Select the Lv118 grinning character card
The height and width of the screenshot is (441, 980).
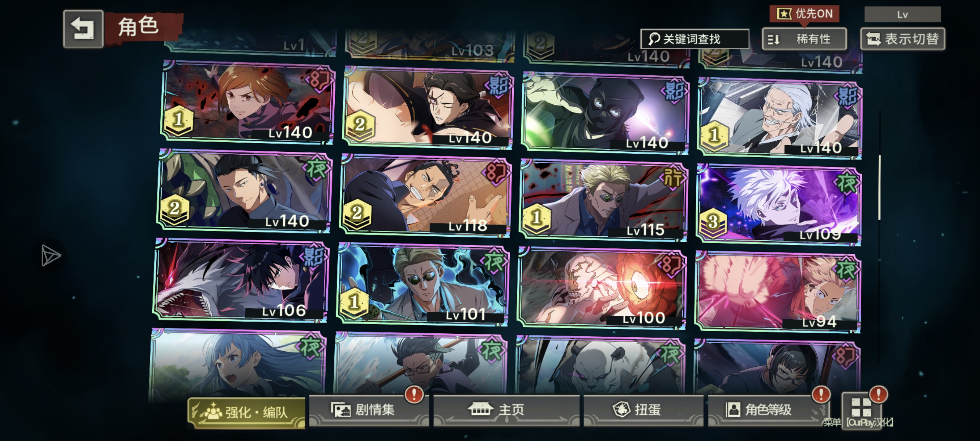pyautogui.click(x=425, y=196)
